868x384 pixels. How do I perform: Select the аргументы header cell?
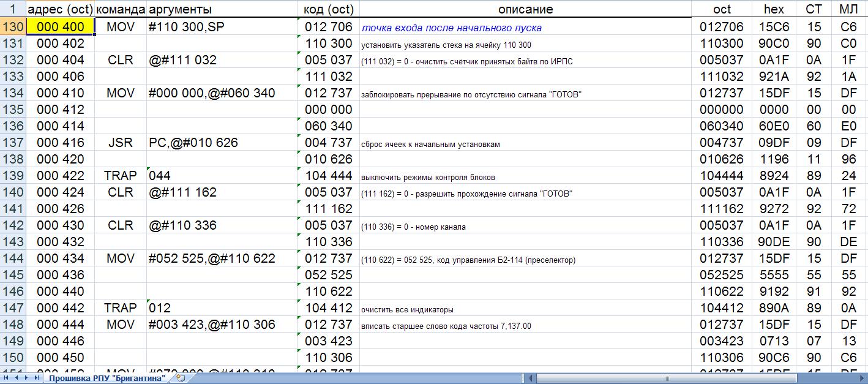click(222, 9)
